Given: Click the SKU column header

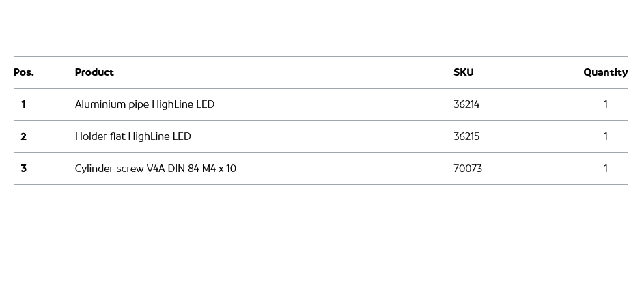Looking at the screenshot, I should click(463, 72).
